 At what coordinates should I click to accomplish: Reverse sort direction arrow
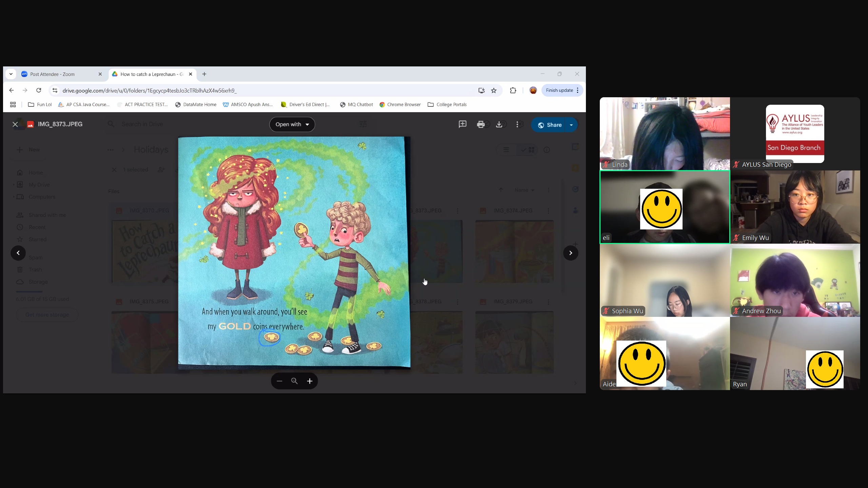coord(501,190)
